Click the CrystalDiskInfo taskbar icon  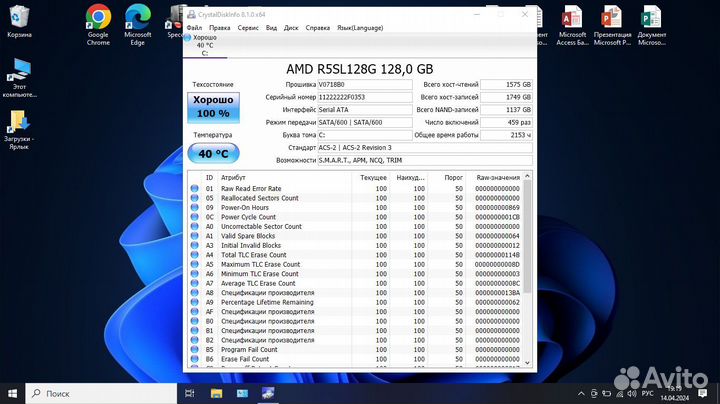268,393
